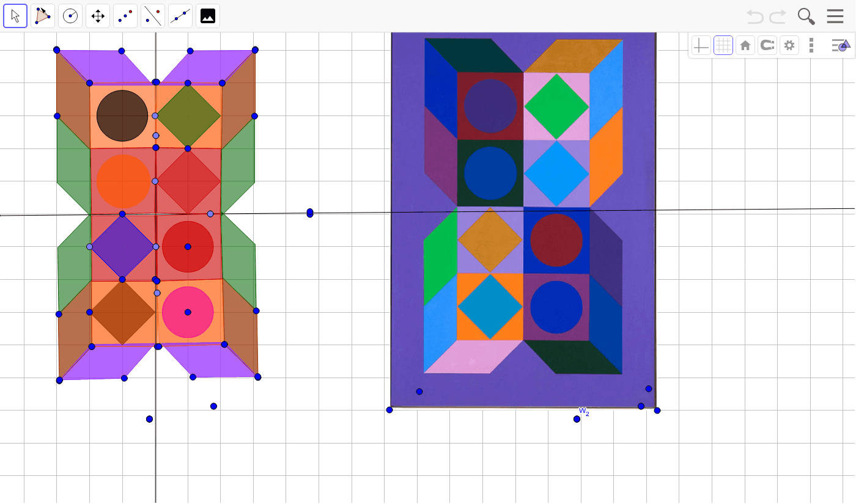Select the Reflect about Point tool

point(125,16)
